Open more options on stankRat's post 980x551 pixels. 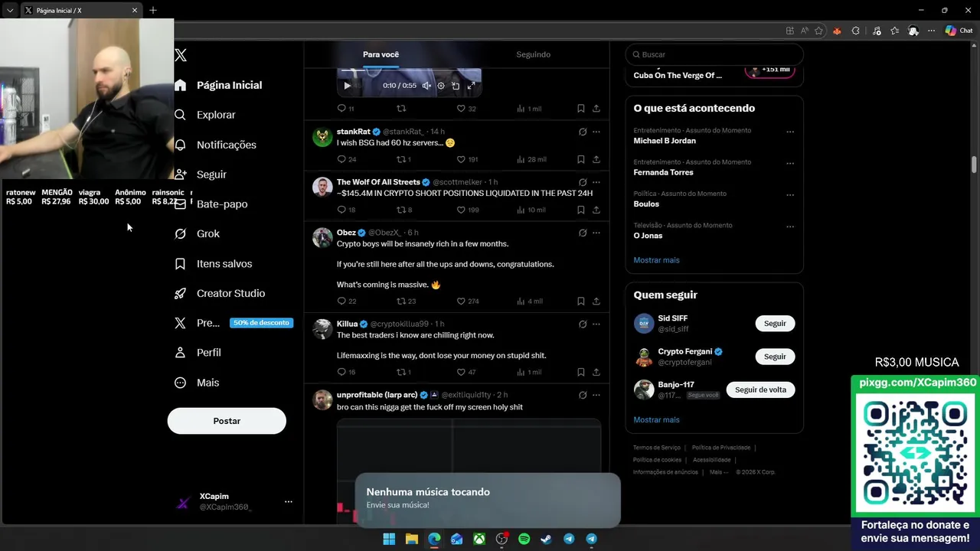pyautogui.click(x=596, y=132)
